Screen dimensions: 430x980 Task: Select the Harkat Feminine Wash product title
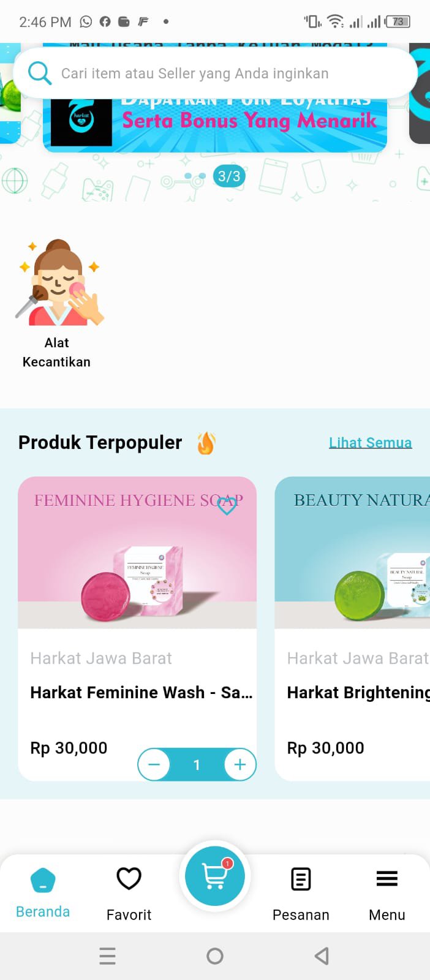pyautogui.click(x=141, y=692)
